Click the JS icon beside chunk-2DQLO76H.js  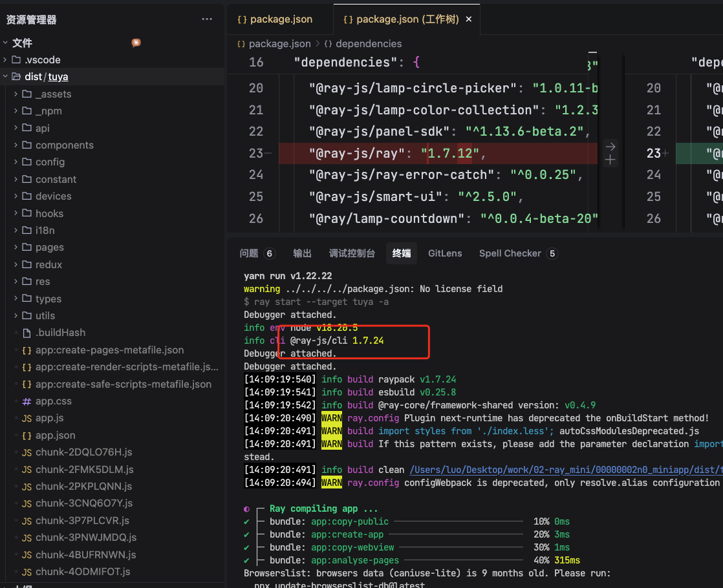(x=27, y=452)
